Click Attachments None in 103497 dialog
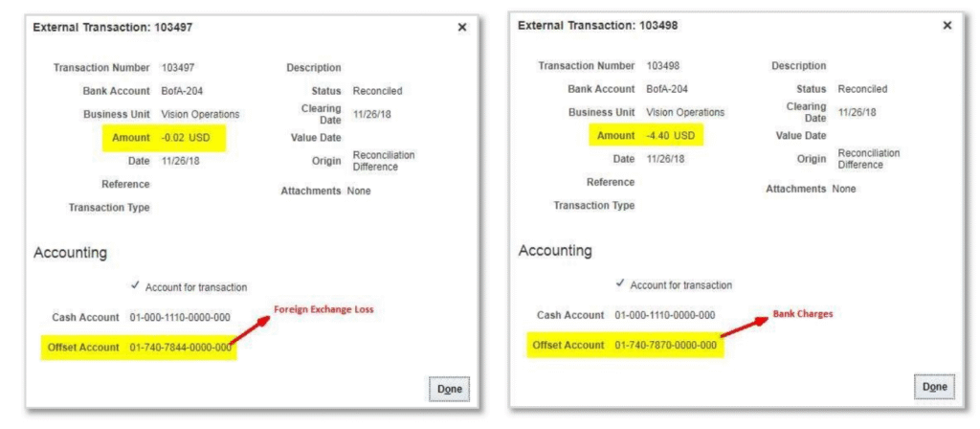 [359, 192]
